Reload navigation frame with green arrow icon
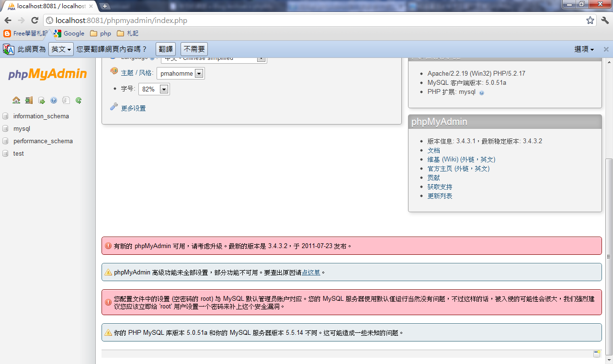Image resolution: width=613 pixels, height=364 pixels. 79,100
